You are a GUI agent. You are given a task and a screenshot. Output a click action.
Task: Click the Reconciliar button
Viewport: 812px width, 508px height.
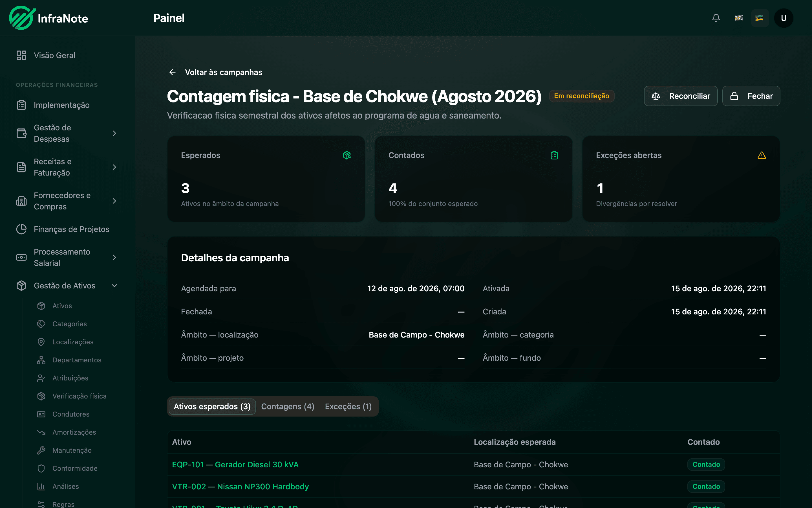click(680, 96)
